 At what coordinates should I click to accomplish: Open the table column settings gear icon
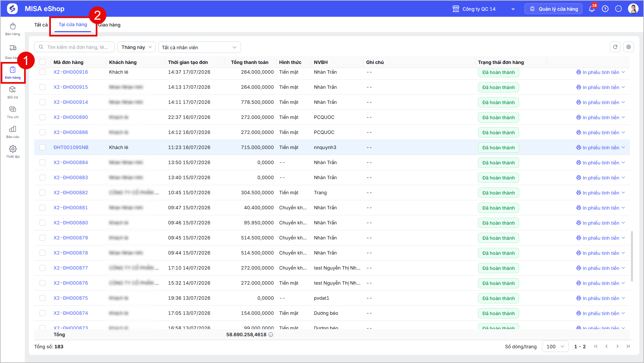tap(629, 47)
